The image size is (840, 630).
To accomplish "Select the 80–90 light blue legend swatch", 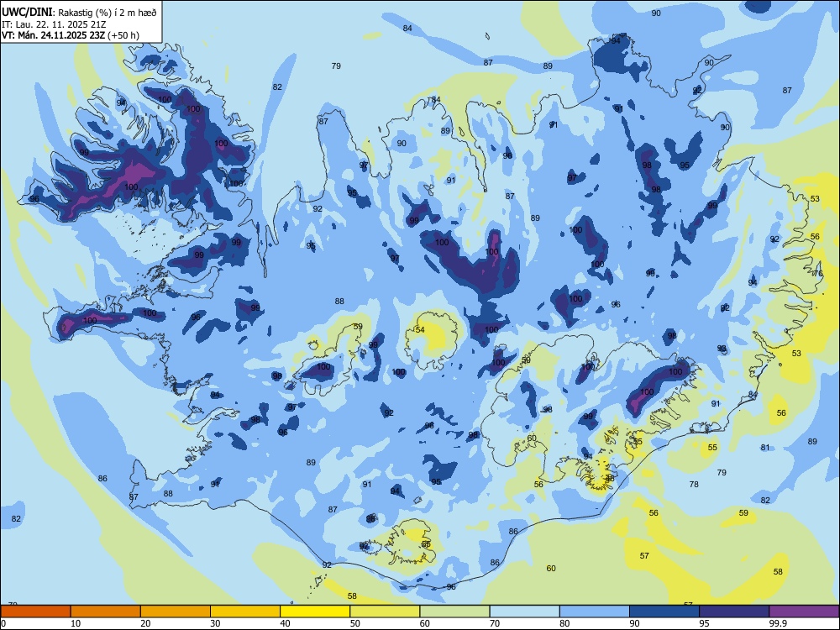I will pyautogui.click(x=595, y=612).
